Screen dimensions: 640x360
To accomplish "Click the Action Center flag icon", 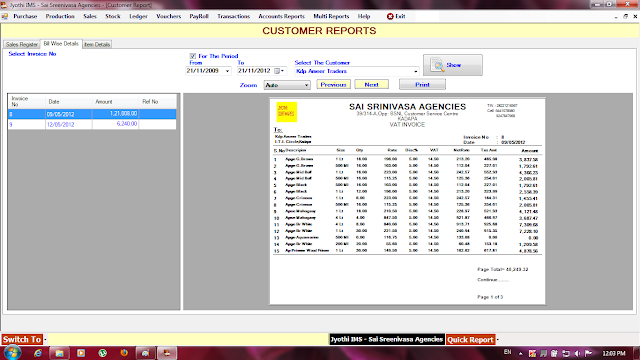I will tap(588, 353).
